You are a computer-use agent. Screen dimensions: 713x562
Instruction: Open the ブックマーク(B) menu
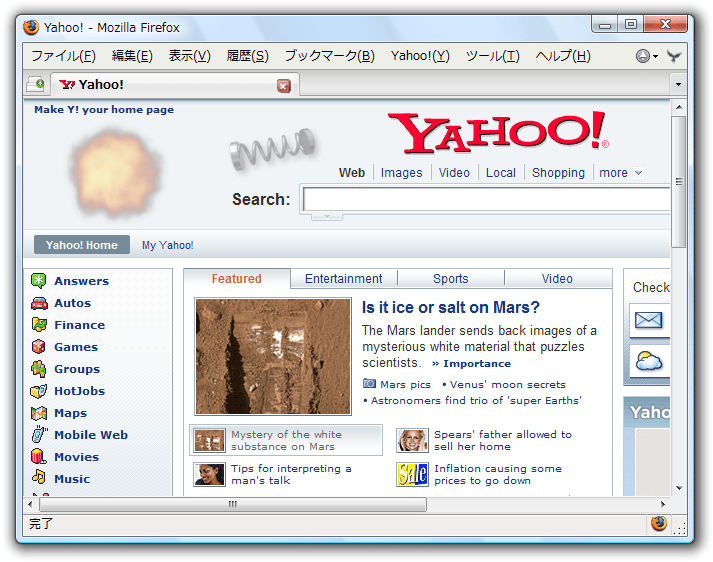(x=330, y=56)
